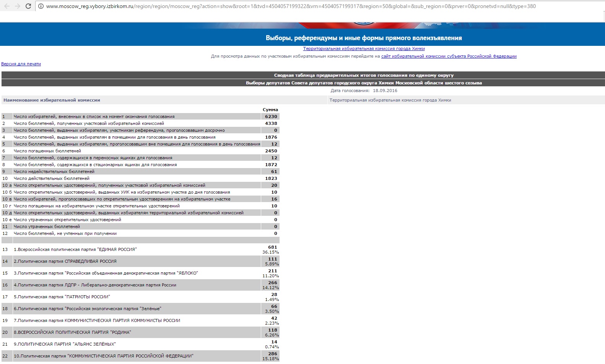Image resolution: width=605 pixels, height=364 pixels.
Task: Click voting date '18.09.2016'
Action: point(385,91)
